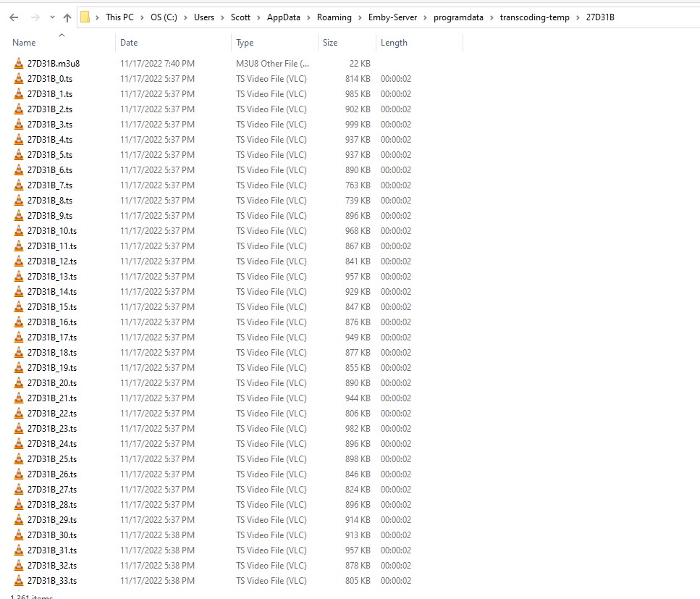This screenshot has height=599, width=700.
Task: Click the VLC cone icon beside 27D31B.m3u8
Action: click(x=18, y=63)
